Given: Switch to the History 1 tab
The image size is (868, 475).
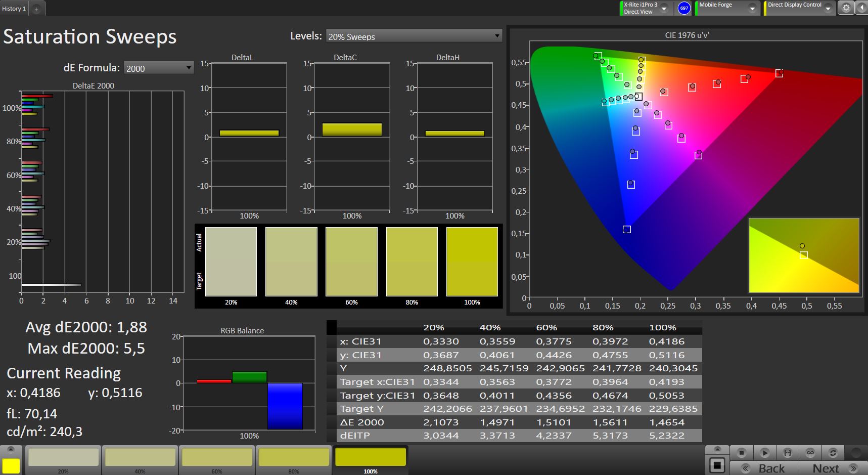Looking at the screenshot, I should [x=14, y=9].
